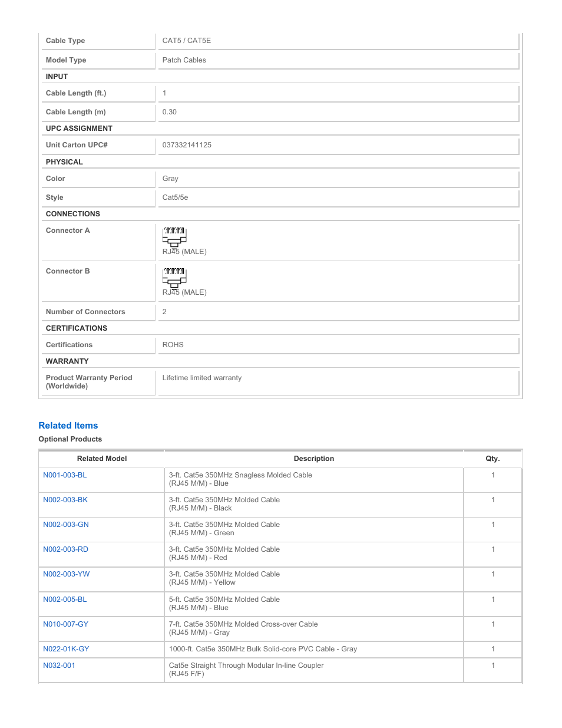Click the INPUT section header
Viewport: 562px width, 728px height.
pos(57,77)
